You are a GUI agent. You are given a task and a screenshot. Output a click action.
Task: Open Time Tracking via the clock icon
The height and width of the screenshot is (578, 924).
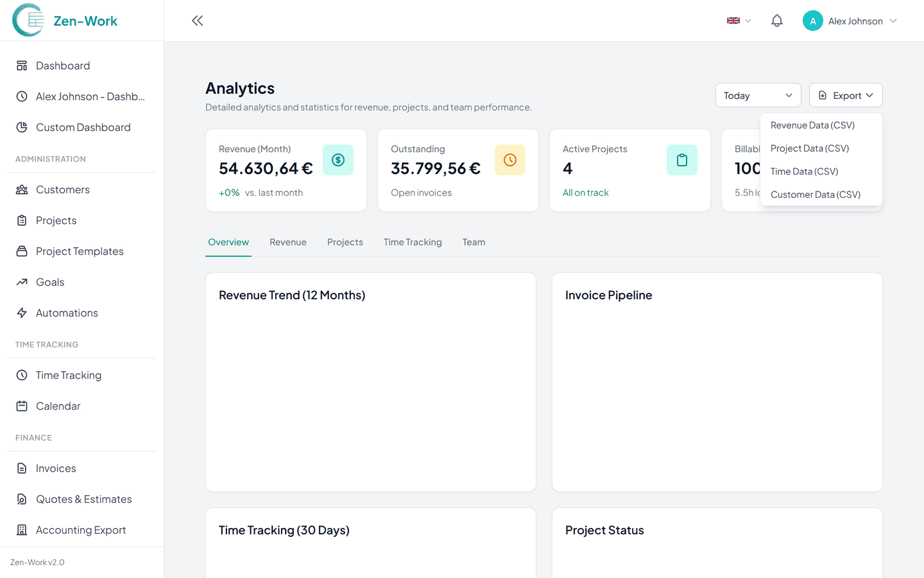(20, 375)
